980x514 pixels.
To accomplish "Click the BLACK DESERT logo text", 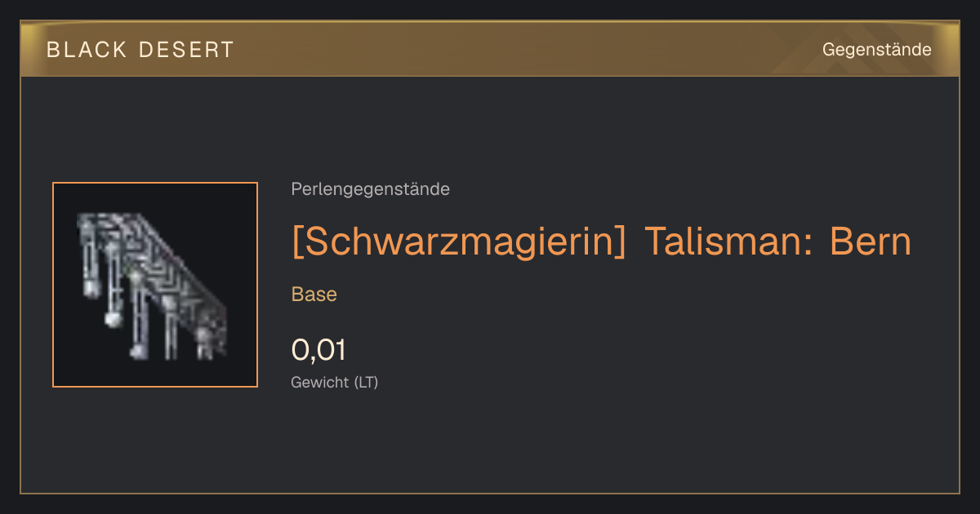I will 140,50.
